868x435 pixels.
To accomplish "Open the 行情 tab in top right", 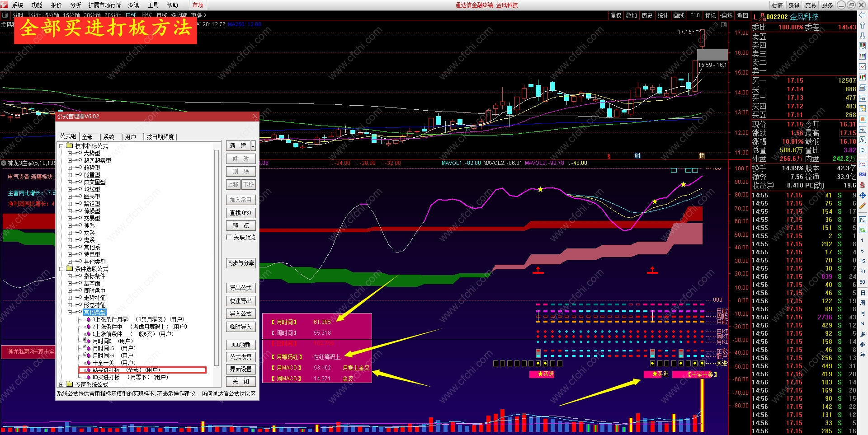I will 778,5.
